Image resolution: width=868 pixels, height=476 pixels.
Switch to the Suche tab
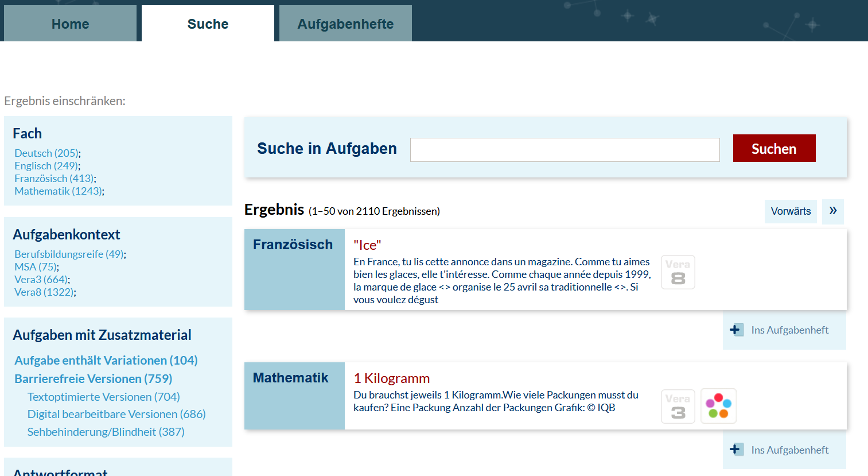tap(208, 24)
